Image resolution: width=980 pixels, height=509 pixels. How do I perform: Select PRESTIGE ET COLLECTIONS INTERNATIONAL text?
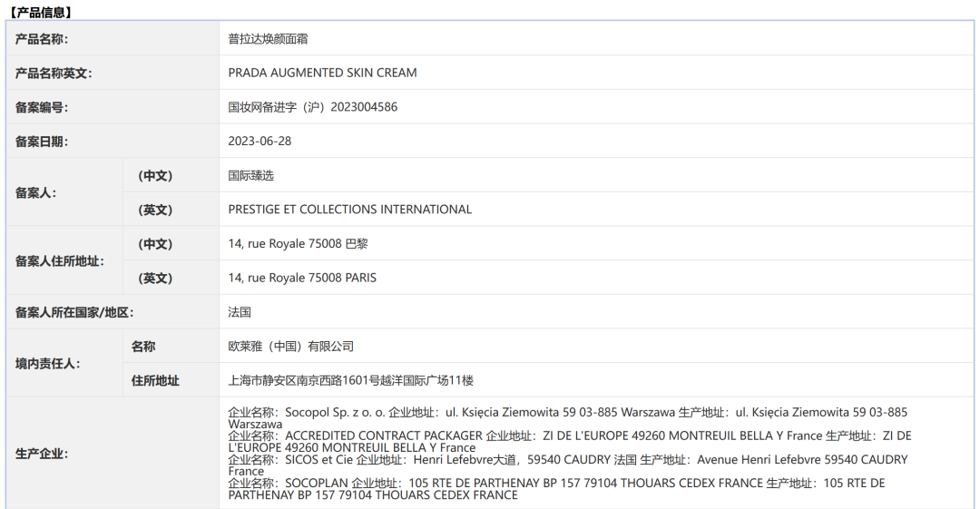(x=349, y=210)
